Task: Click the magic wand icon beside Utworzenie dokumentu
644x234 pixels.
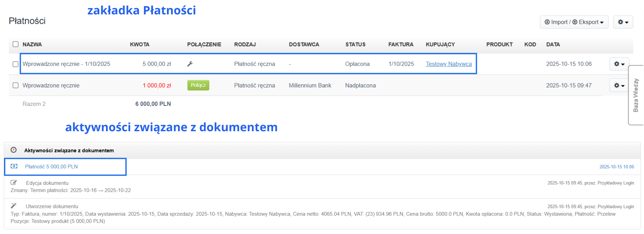Action: 13,206
